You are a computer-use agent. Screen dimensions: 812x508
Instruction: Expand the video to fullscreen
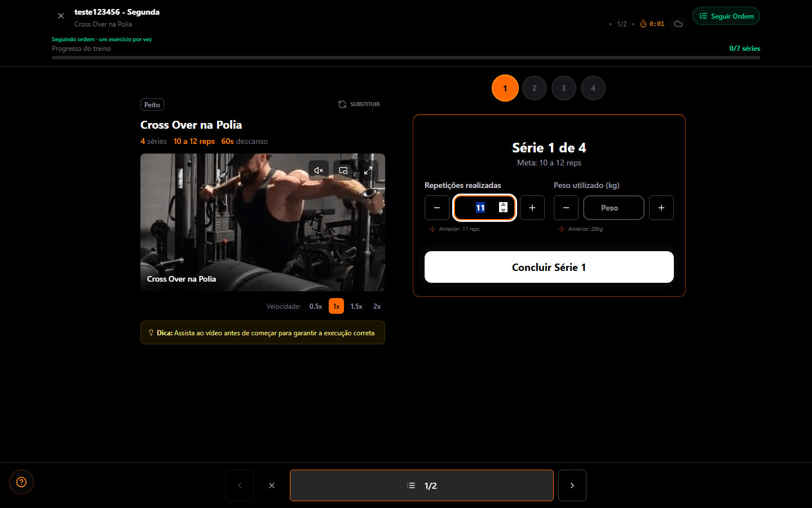[x=368, y=170]
